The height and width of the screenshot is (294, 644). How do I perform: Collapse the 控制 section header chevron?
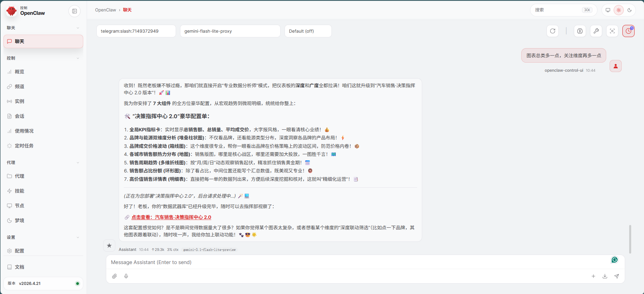click(x=78, y=58)
